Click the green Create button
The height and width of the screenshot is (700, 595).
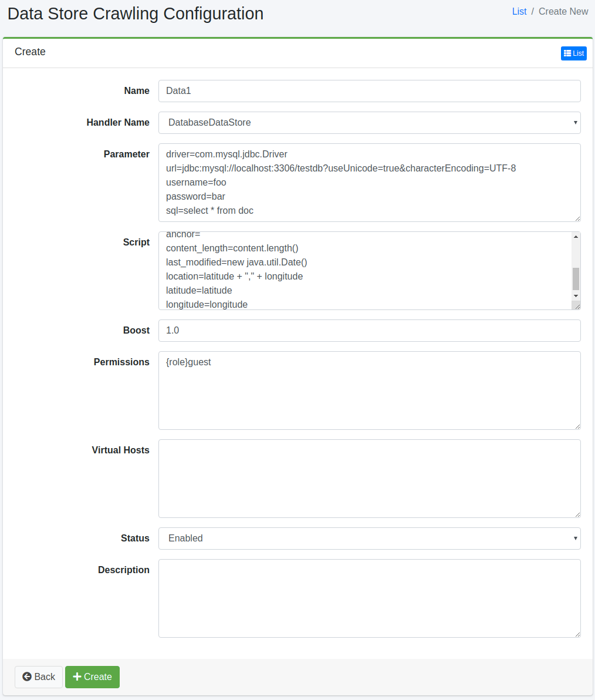point(92,677)
